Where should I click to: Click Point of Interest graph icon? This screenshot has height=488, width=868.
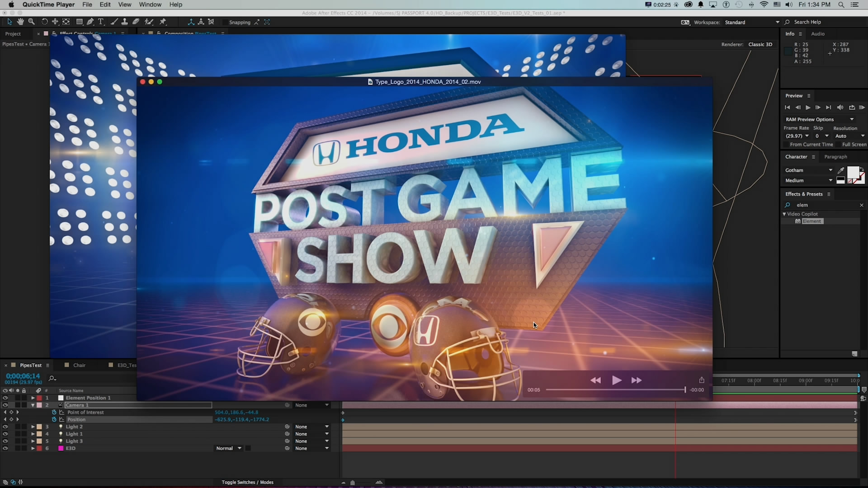tap(62, 412)
